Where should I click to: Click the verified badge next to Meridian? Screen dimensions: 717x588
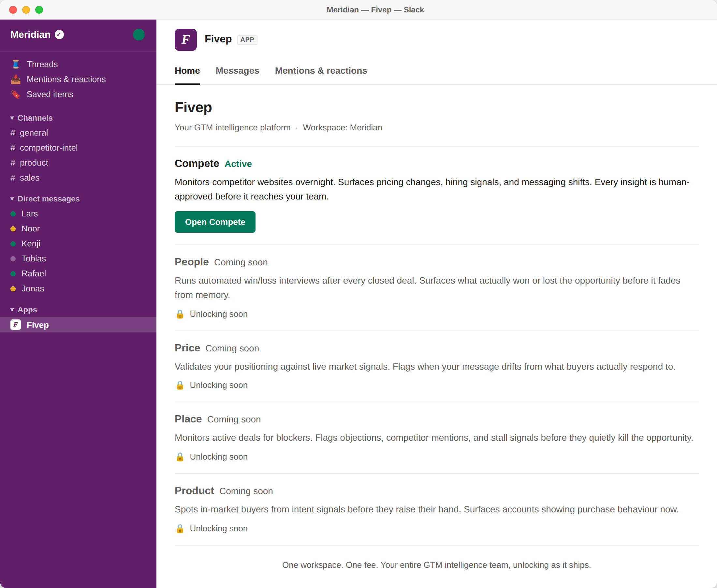tap(59, 35)
